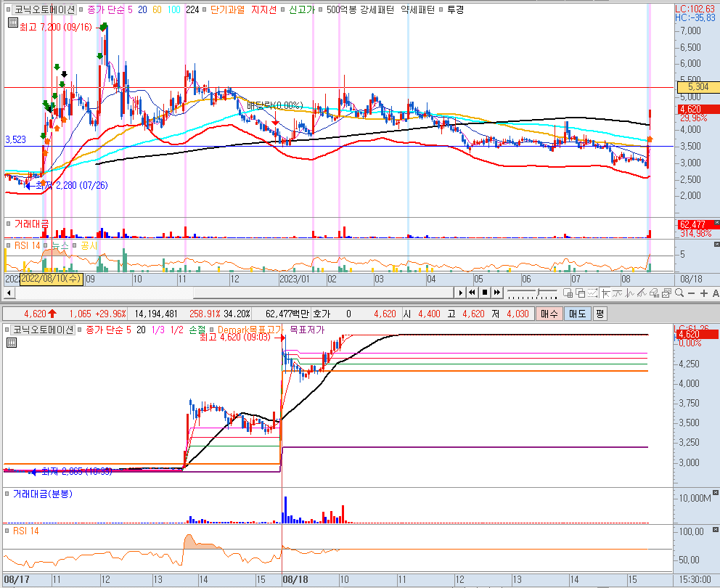Toggle the 단기과열 indicator marker
720x588 pixels.
coord(205,9)
